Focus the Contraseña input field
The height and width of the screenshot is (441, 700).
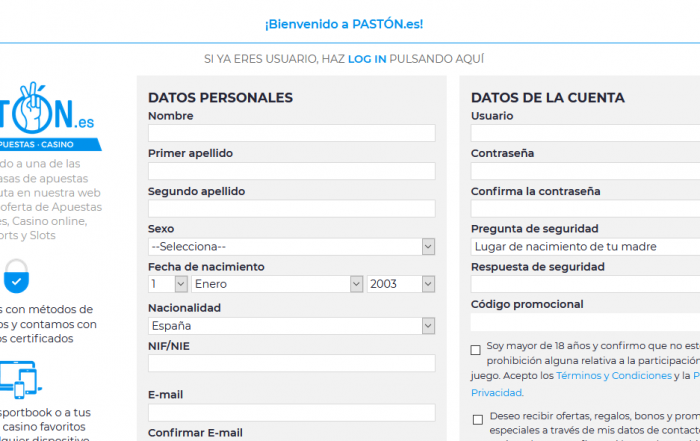coord(585,171)
